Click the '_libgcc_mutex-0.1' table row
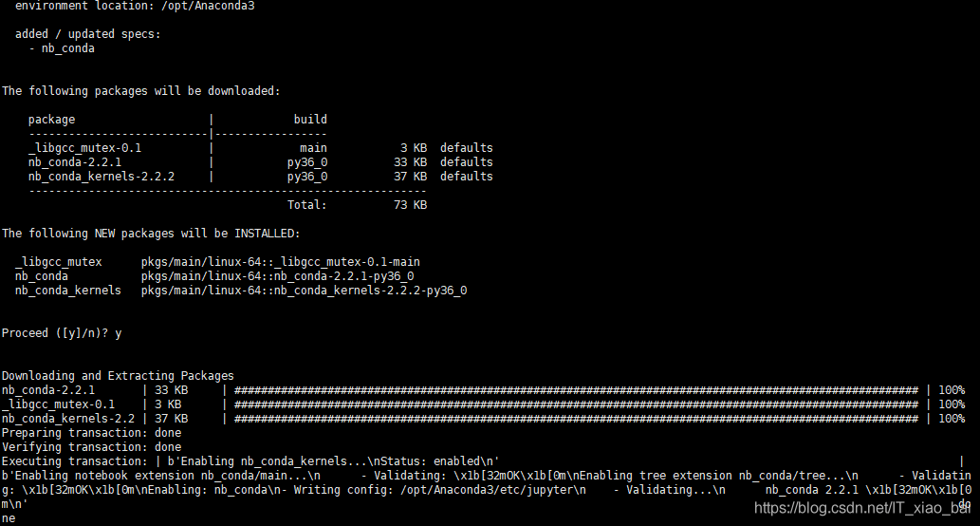Screen dimensions: 980x526 point(260,148)
